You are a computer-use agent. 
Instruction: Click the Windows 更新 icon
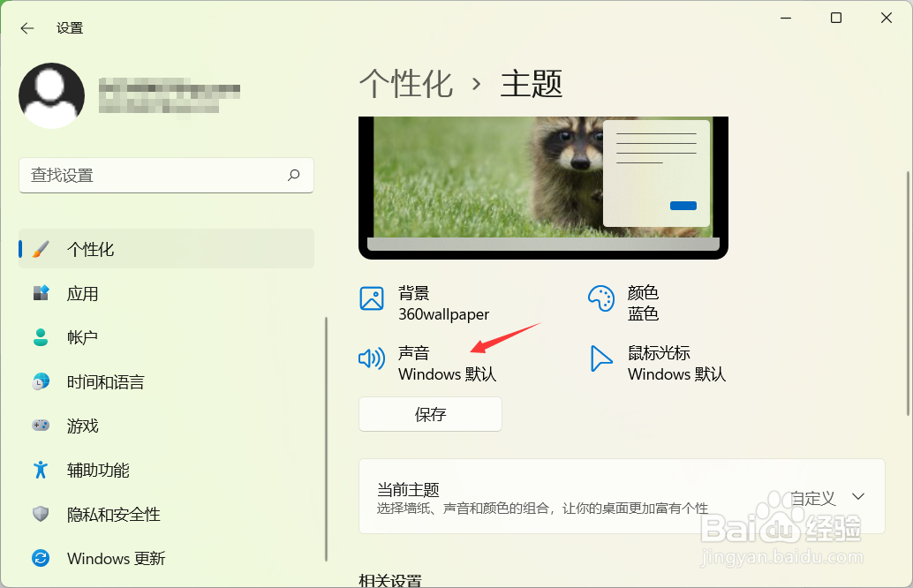click(41, 558)
